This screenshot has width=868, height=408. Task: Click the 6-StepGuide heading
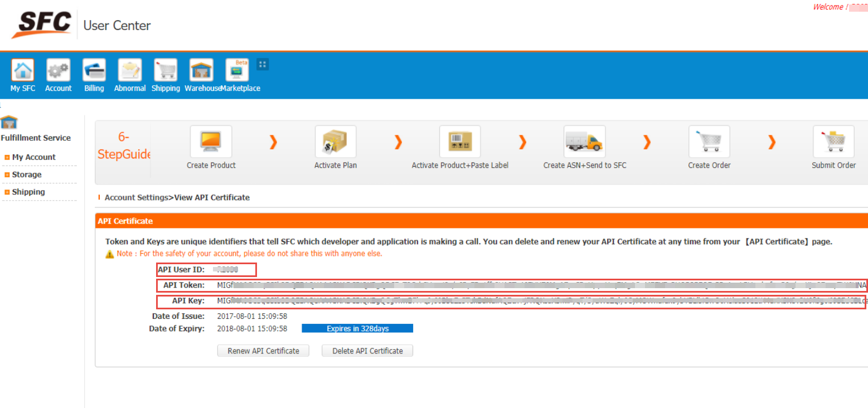(123, 145)
